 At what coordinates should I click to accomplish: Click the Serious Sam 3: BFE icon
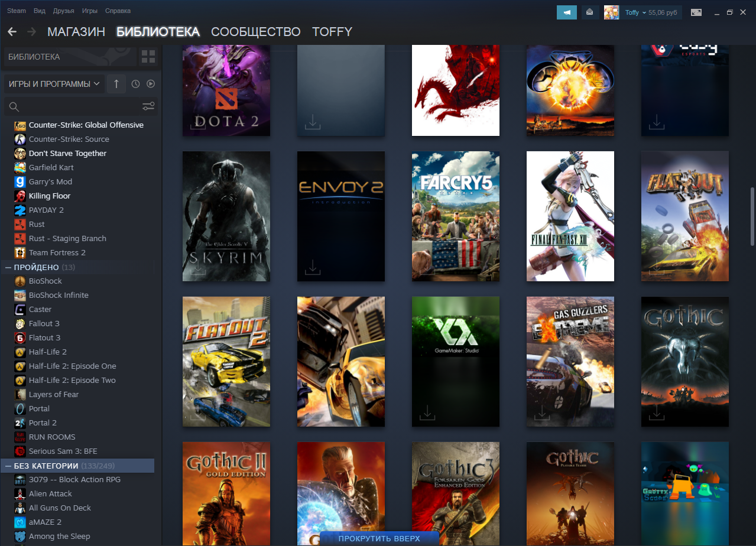tap(20, 451)
